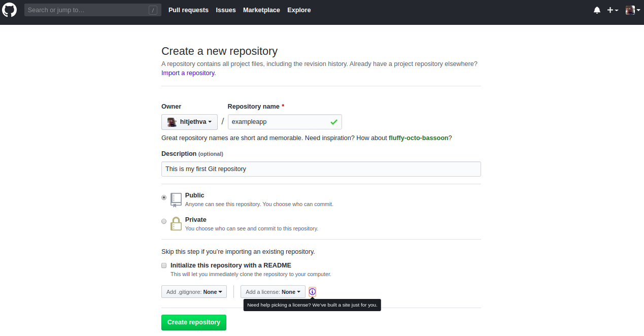Expand the Add .gitignore dropdown
The width and height of the screenshot is (644, 336).
click(x=194, y=292)
